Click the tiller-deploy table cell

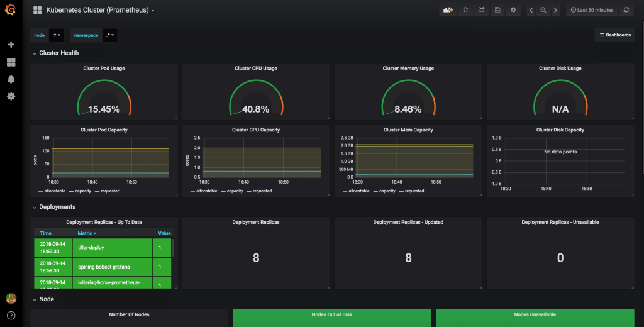pyautogui.click(x=113, y=248)
